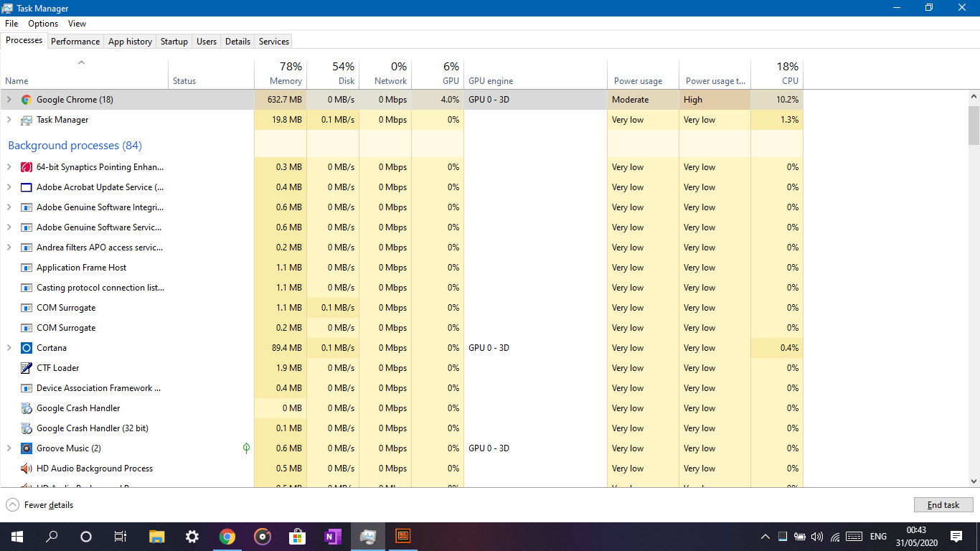
Task: Switch to the App history tab
Action: [130, 42]
